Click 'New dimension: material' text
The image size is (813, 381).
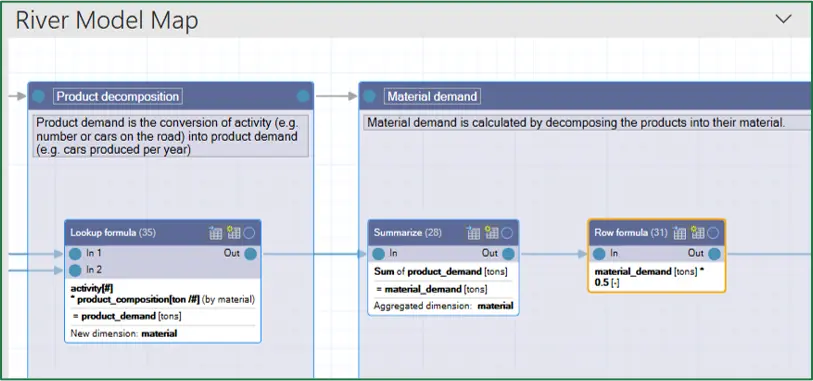(x=123, y=333)
